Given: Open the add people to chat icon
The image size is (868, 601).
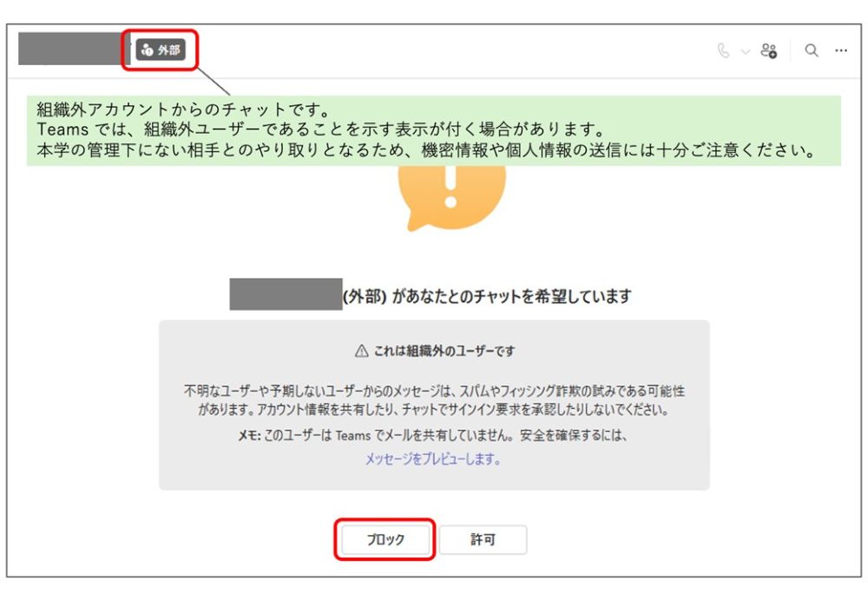Looking at the screenshot, I should (771, 50).
